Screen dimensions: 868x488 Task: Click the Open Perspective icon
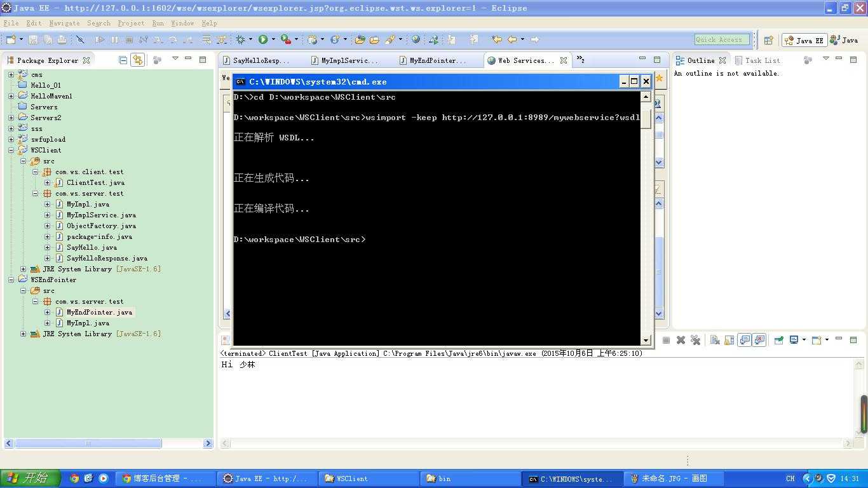click(768, 40)
